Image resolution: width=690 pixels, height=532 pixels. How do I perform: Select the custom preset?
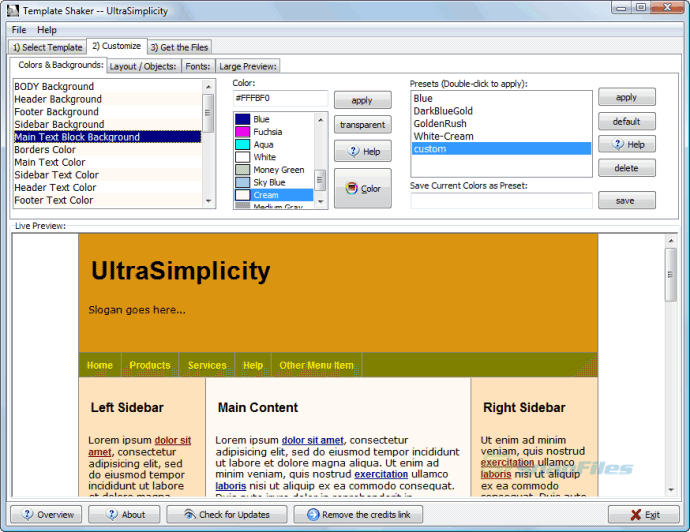[501, 149]
